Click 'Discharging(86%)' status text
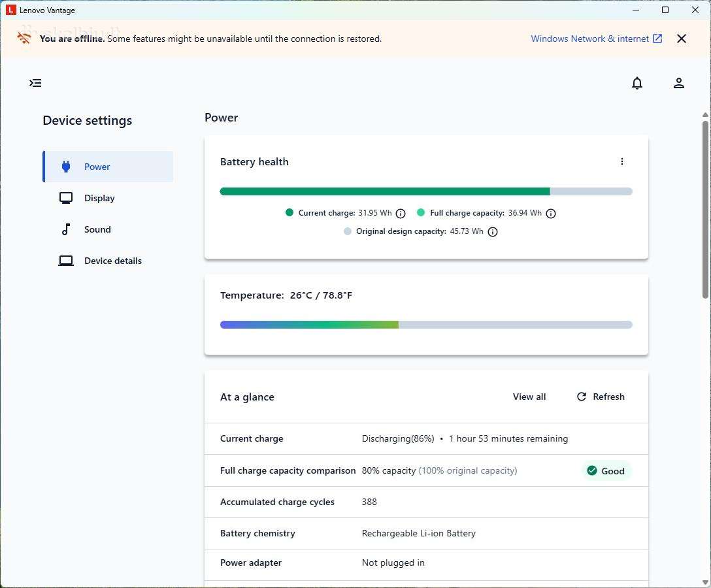This screenshot has width=711, height=588. (398, 438)
